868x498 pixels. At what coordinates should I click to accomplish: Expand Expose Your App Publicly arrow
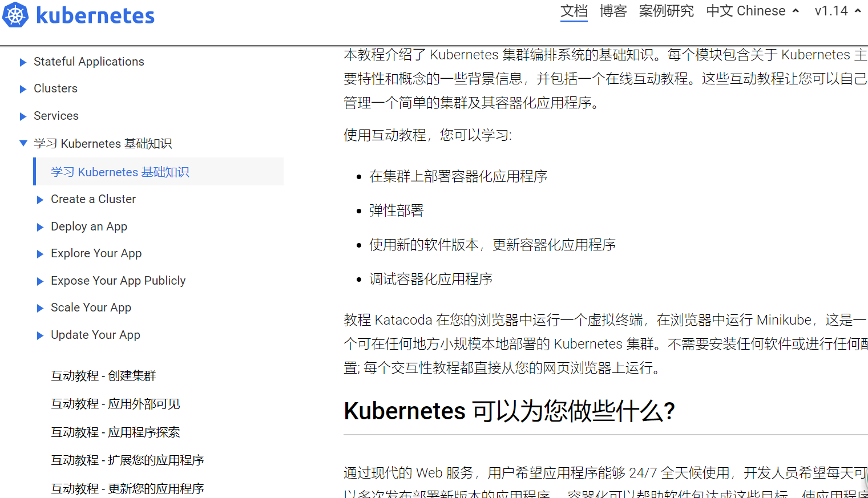pyautogui.click(x=40, y=281)
